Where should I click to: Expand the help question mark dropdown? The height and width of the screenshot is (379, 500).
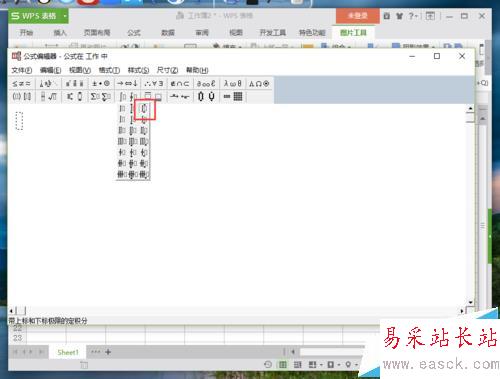(x=414, y=16)
